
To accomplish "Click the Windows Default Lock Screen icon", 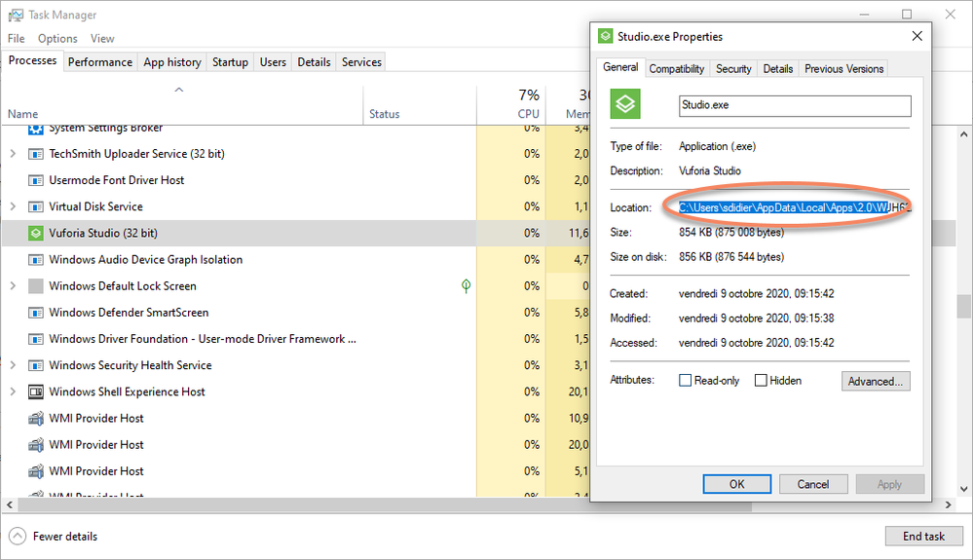I will click(x=36, y=286).
